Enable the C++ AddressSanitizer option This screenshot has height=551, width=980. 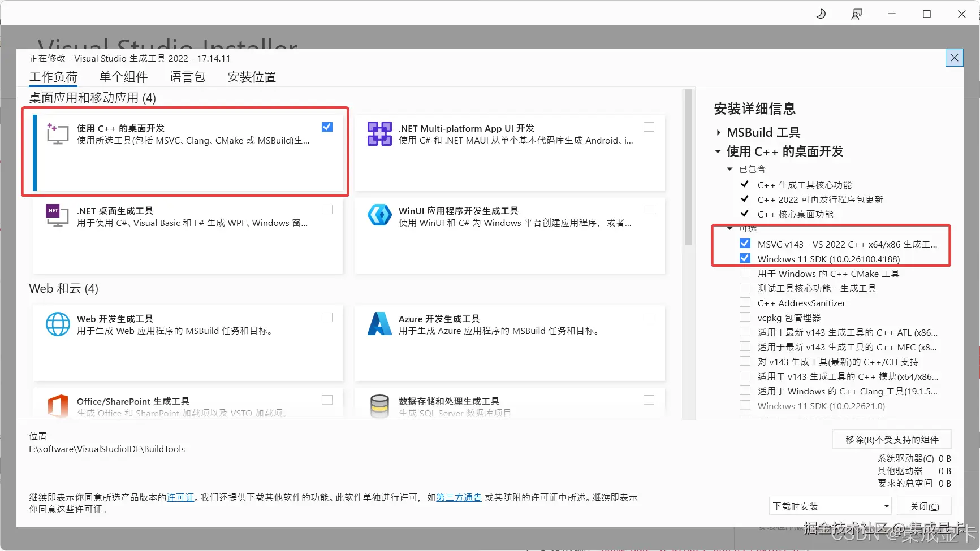pos(745,302)
